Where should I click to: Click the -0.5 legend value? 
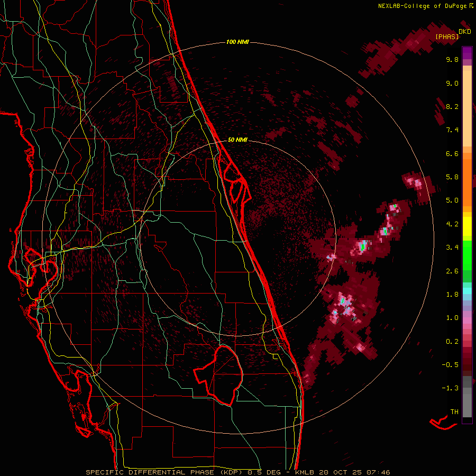pos(450,365)
